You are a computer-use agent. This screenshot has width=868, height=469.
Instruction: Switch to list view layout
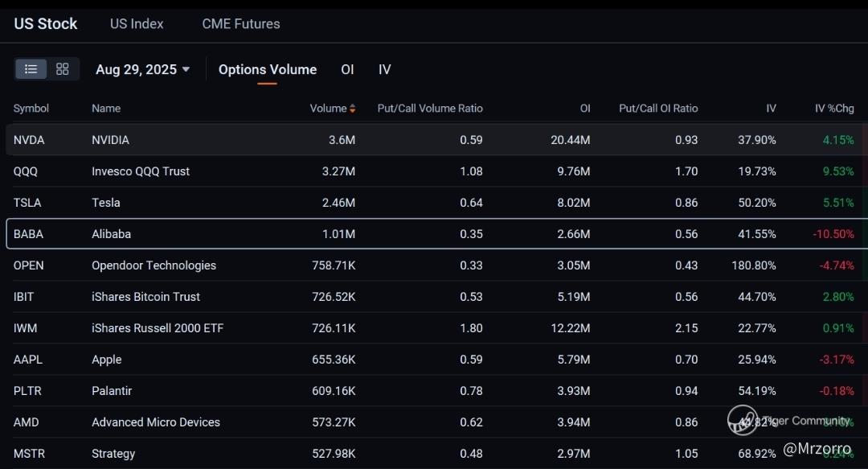(x=31, y=69)
